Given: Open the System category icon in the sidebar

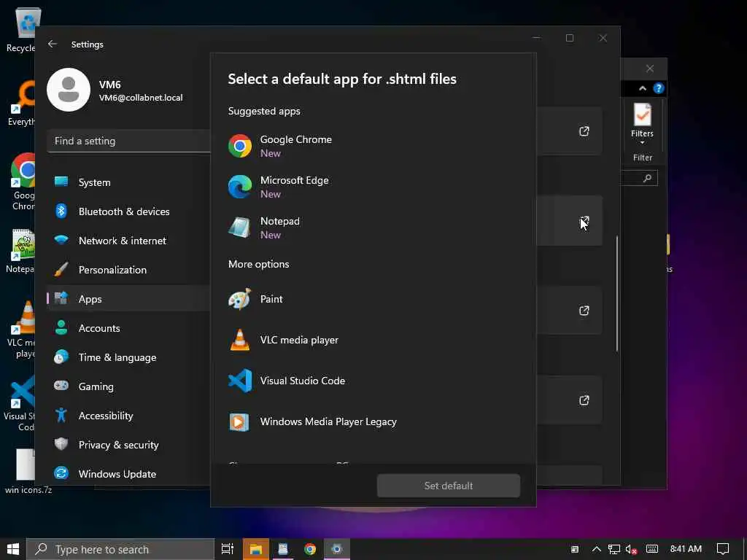Looking at the screenshot, I should click(x=61, y=182).
